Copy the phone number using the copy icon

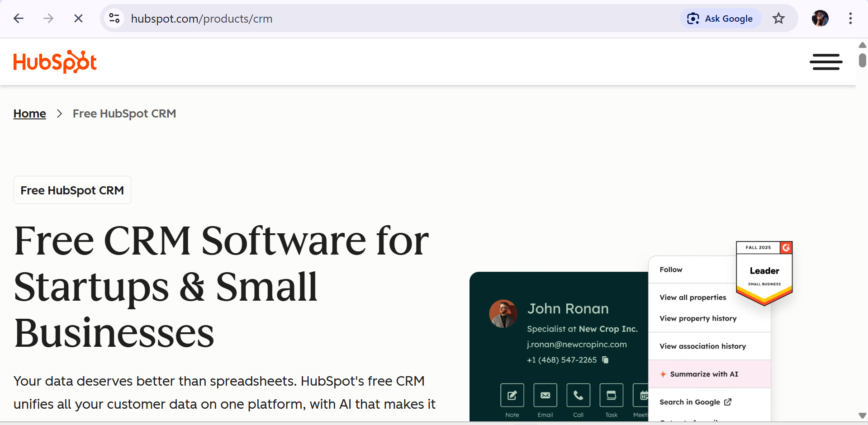point(605,360)
